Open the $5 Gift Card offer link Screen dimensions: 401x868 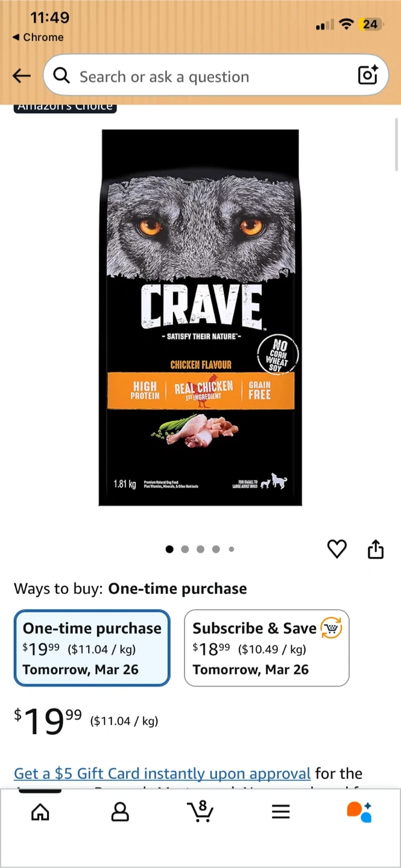pyautogui.click(x=162, y=773)
